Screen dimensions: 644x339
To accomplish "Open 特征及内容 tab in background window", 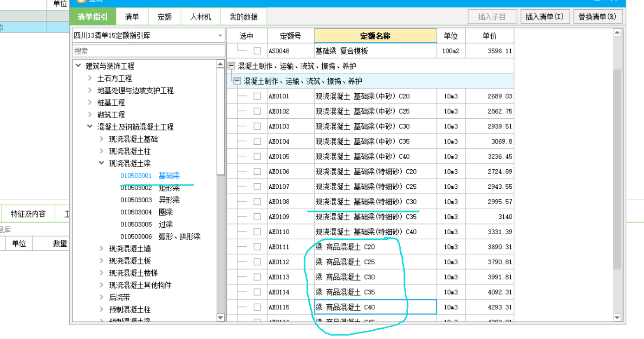I will pyautogui.click(x=28, y=214).
